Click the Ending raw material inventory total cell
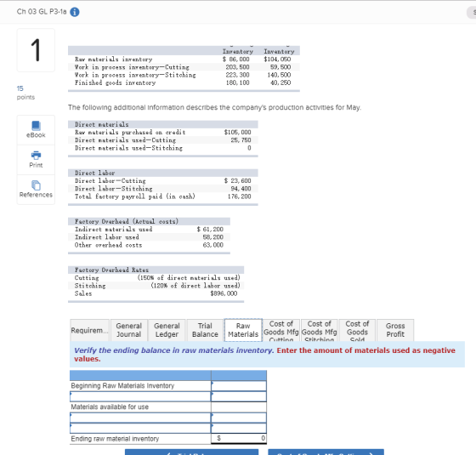The width and height of the screenshot is (476, 455). tap(239, 439)
